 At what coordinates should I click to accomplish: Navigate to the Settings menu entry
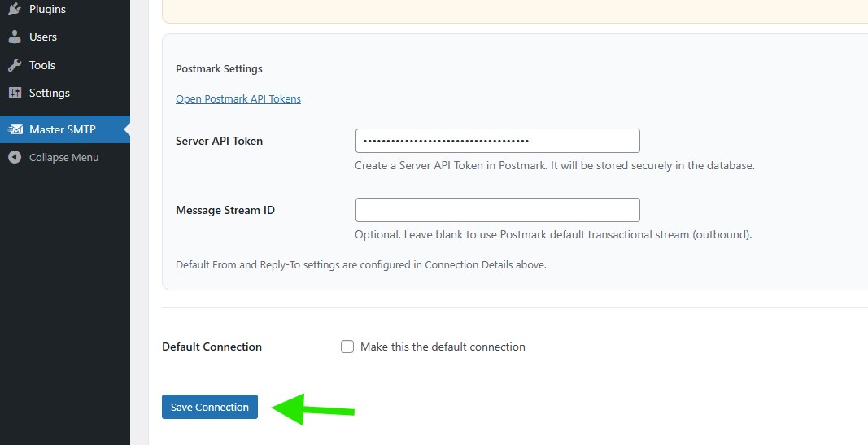[x=50, y=93]
